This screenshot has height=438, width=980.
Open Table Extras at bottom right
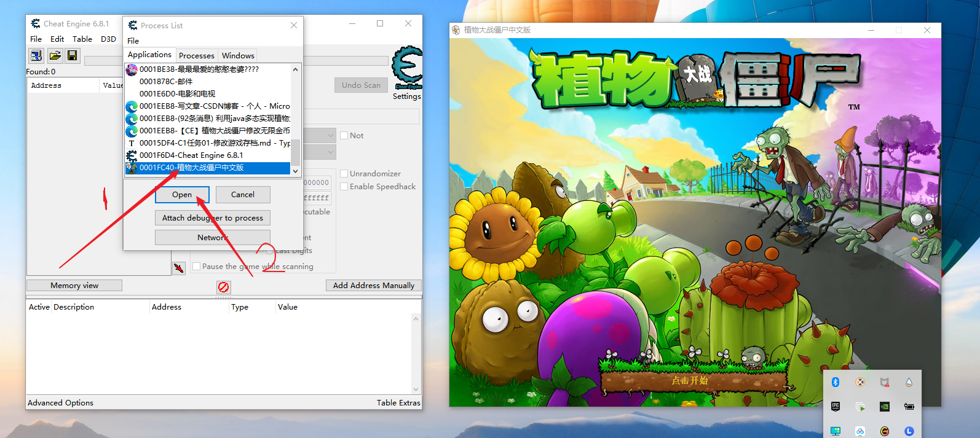(398, 402)
